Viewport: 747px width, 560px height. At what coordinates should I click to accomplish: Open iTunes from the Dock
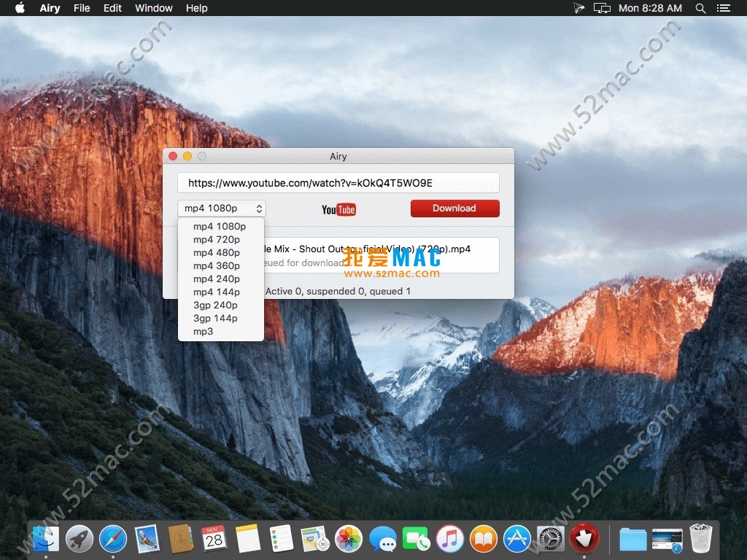(450, 540)
